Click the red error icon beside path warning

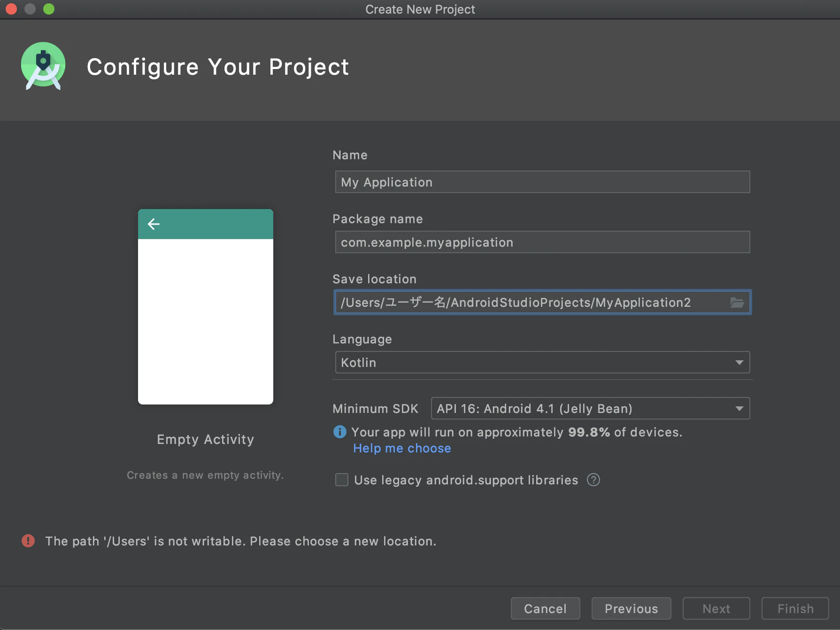click(x=28, y=541)
